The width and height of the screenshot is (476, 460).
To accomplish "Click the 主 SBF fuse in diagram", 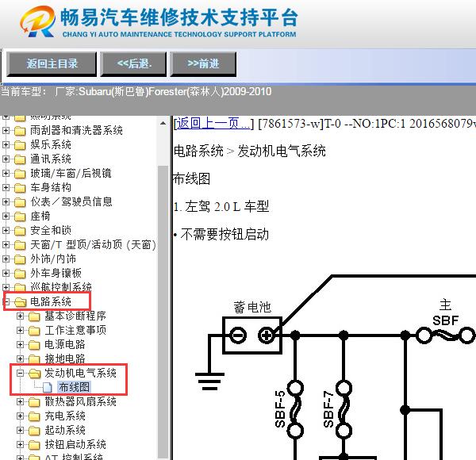I will coord(445,335).
